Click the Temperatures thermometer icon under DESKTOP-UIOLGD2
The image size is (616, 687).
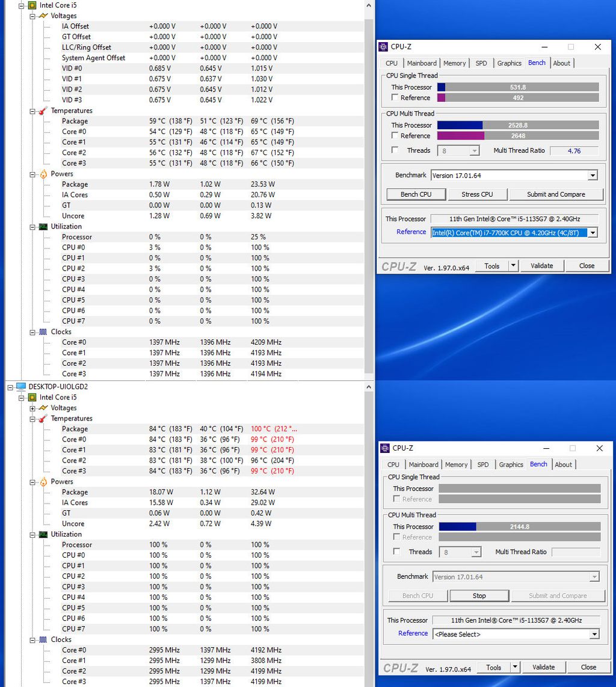(x=43, y=419)
